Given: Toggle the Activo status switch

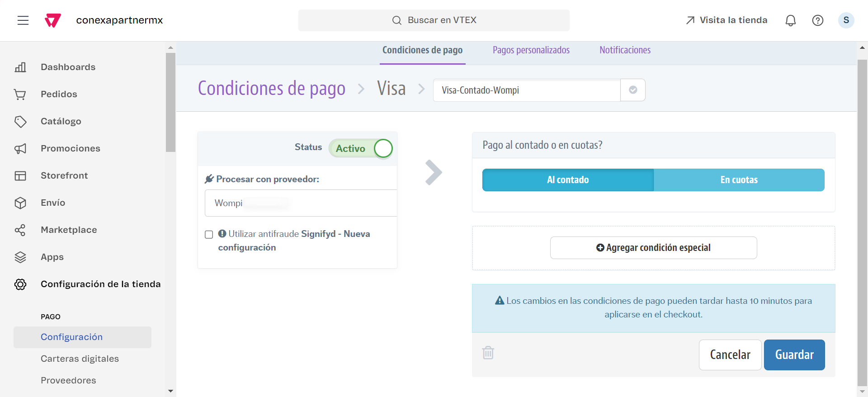Looking at the screenshot, I should tap(361, 148).
